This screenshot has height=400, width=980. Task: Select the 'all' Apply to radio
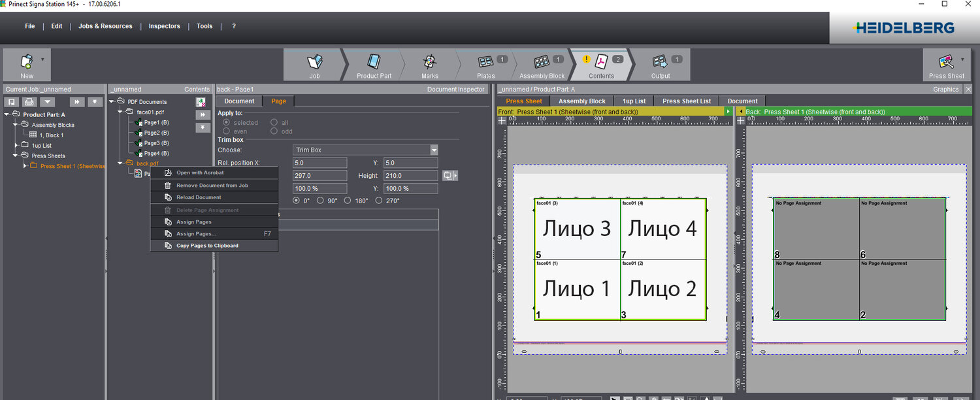pyautogui.click(x=274, y=122)
